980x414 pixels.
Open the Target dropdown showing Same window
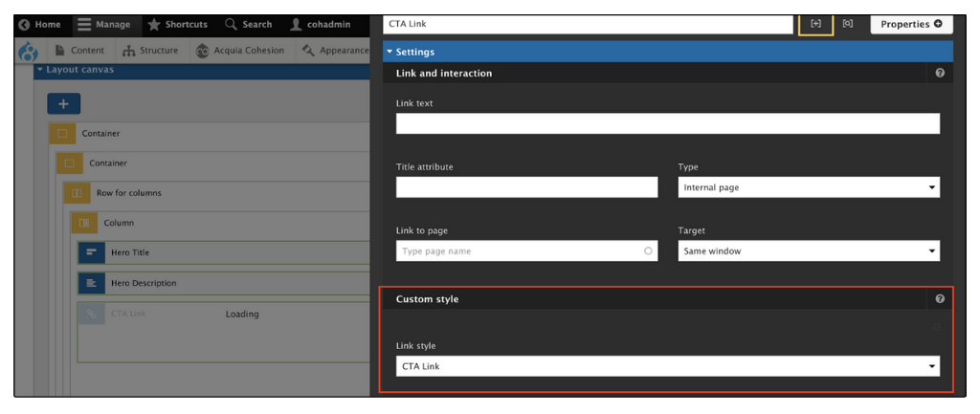[x=809, y=251]
